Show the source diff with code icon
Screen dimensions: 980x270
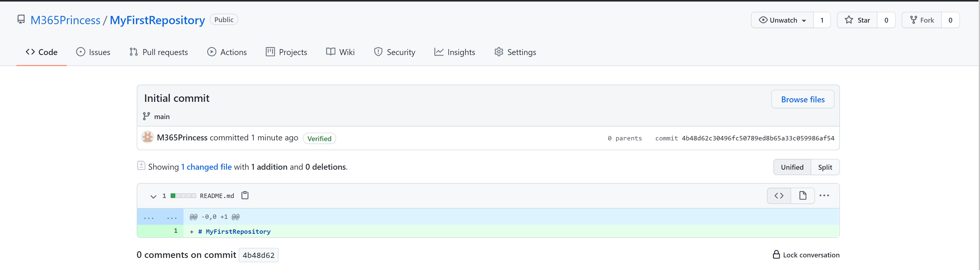coord(779,196)
